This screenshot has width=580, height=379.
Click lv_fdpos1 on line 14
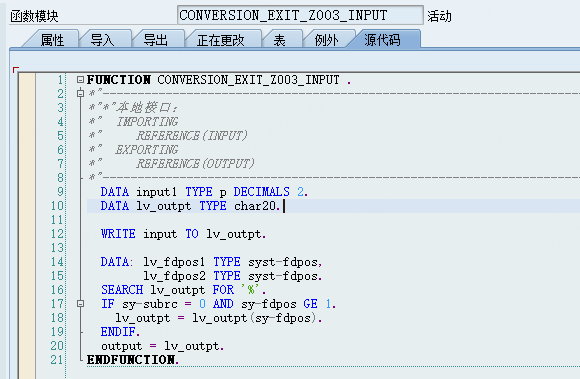(174, 262)
